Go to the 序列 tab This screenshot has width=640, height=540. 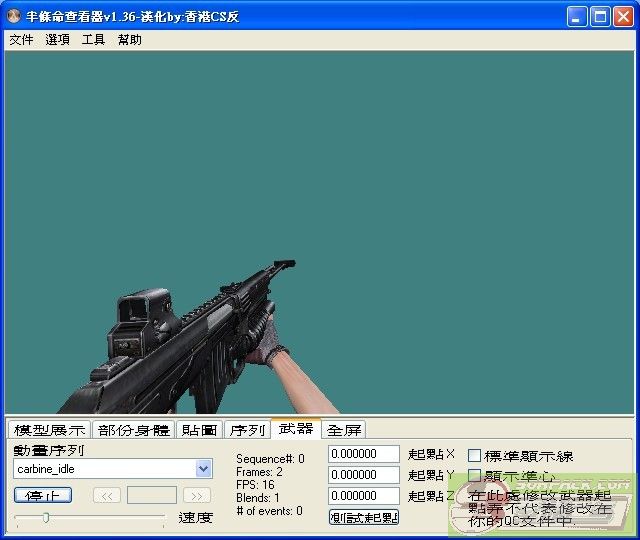pos(247,430)
